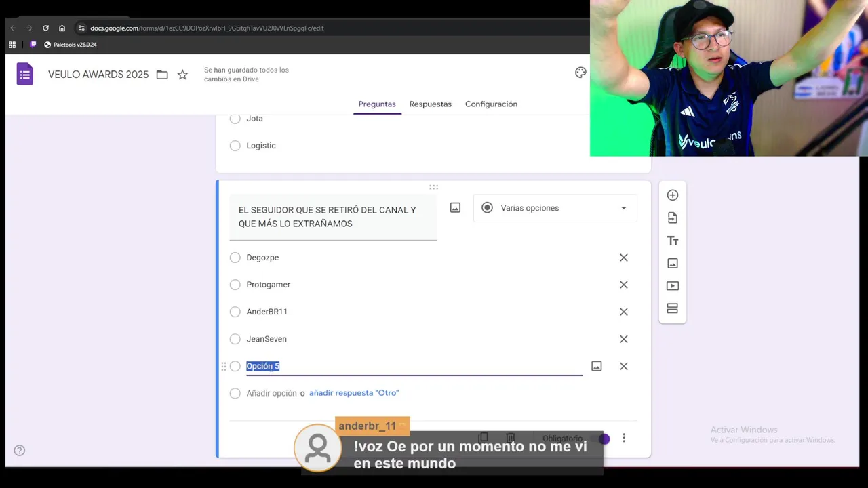Select the Logistic radio option
This screenshot has width=868, height=488.
[x=235, y=146]
